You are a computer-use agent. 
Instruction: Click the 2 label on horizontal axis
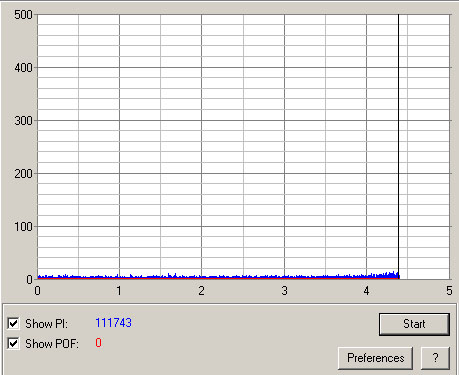(201, 291)
